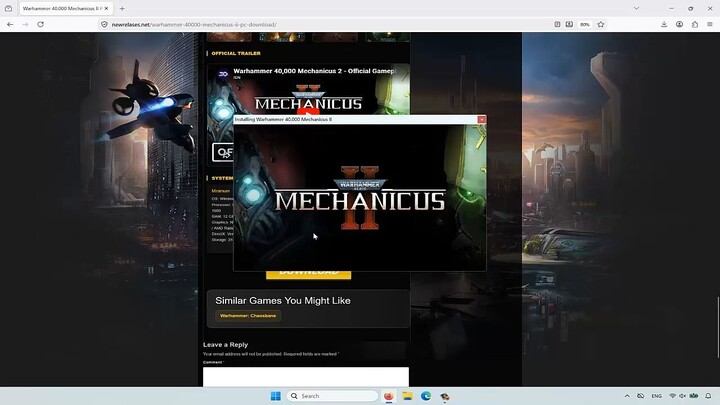Go back to the previous page

coord(10,24)
